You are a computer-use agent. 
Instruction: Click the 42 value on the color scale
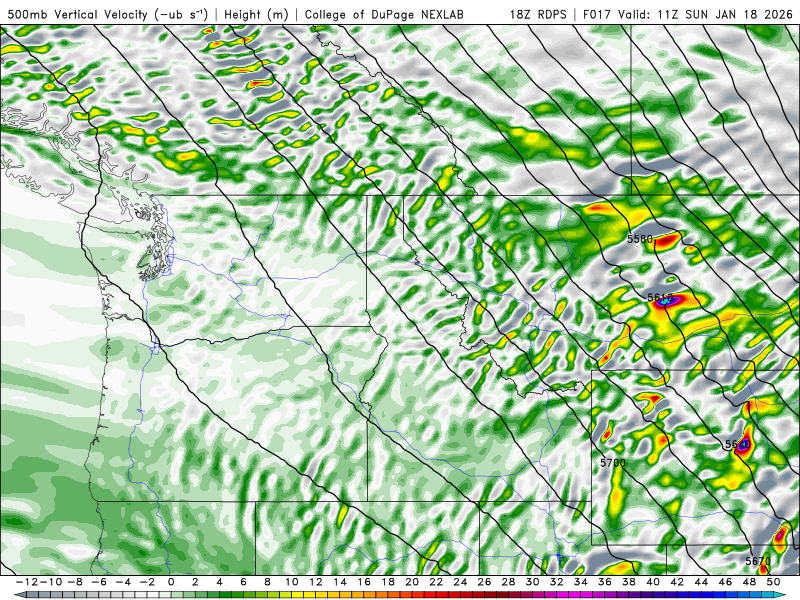click(x=677, y=582)
